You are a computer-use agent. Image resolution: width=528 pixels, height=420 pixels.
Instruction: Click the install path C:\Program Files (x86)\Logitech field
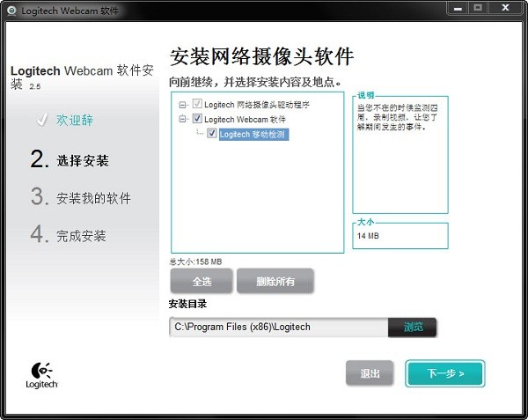[279, 327]
